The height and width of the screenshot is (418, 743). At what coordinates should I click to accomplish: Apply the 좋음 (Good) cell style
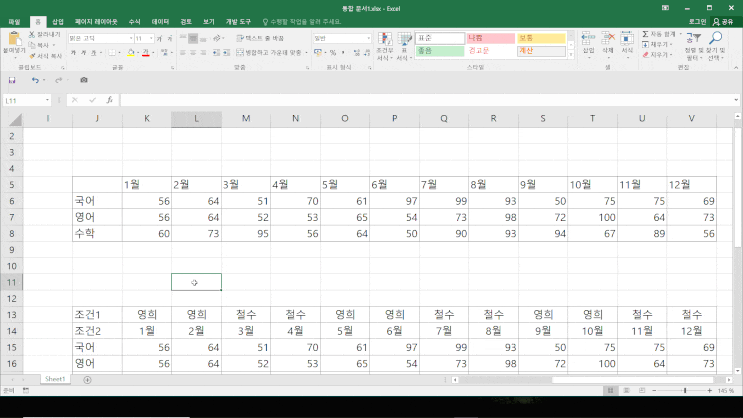[440, 51]
